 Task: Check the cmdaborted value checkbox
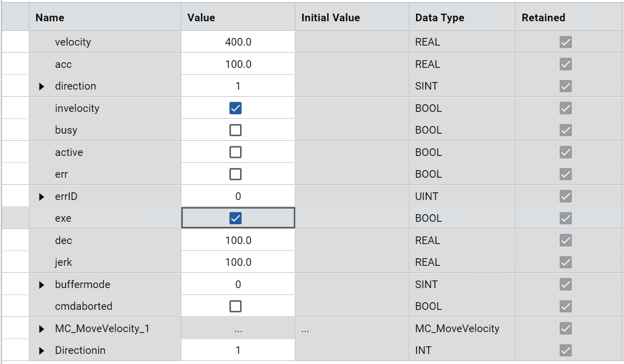(x=236, y=306)
